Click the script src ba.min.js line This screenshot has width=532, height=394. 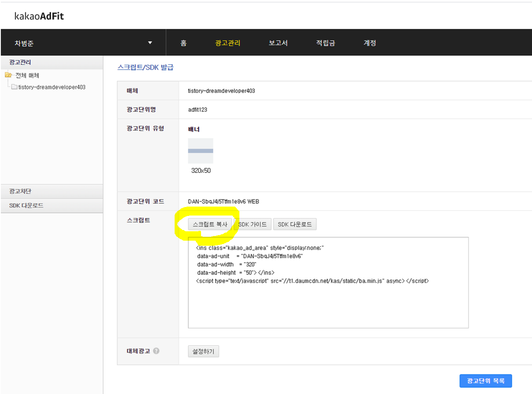pos(312,281)
